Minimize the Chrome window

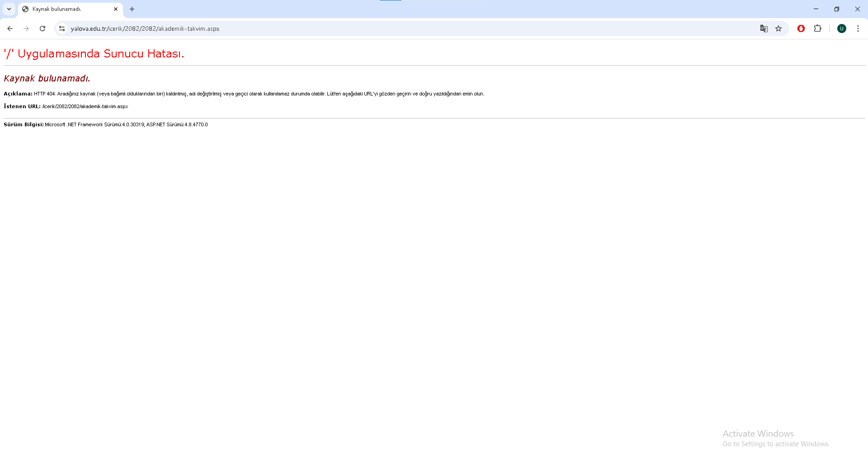click(816, 9)
